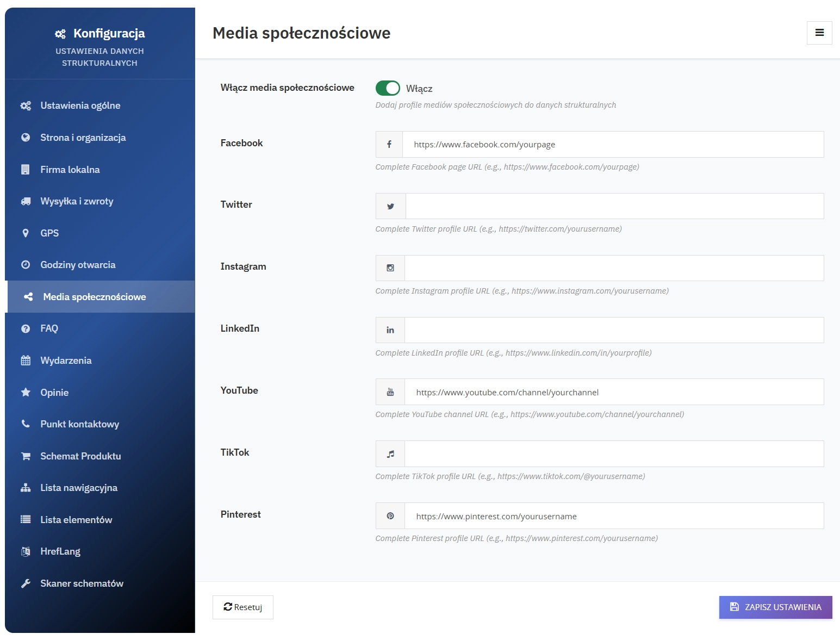Viewport: 840px width, 640px height.
Task: Open HrefLang settings in sidebar
Action: 60,551
